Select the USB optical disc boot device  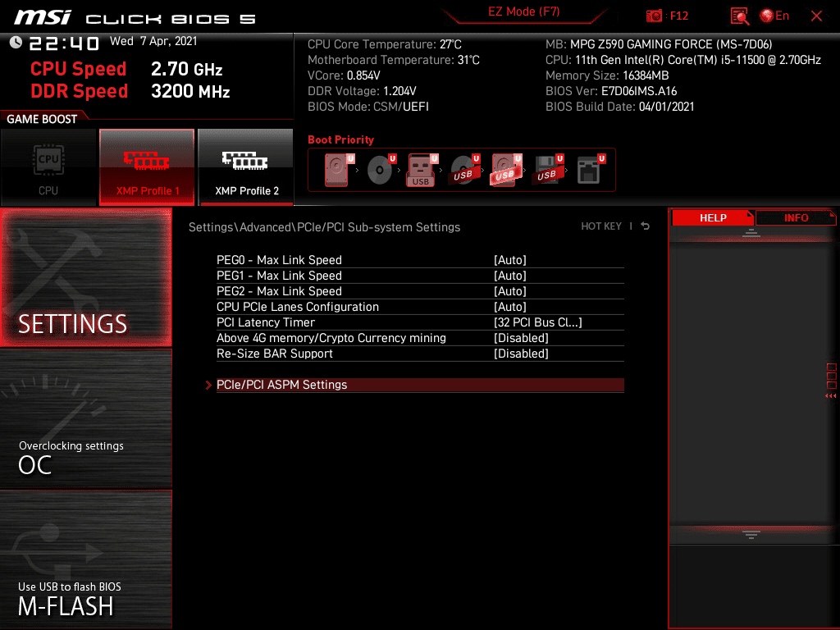pos(464,170)
